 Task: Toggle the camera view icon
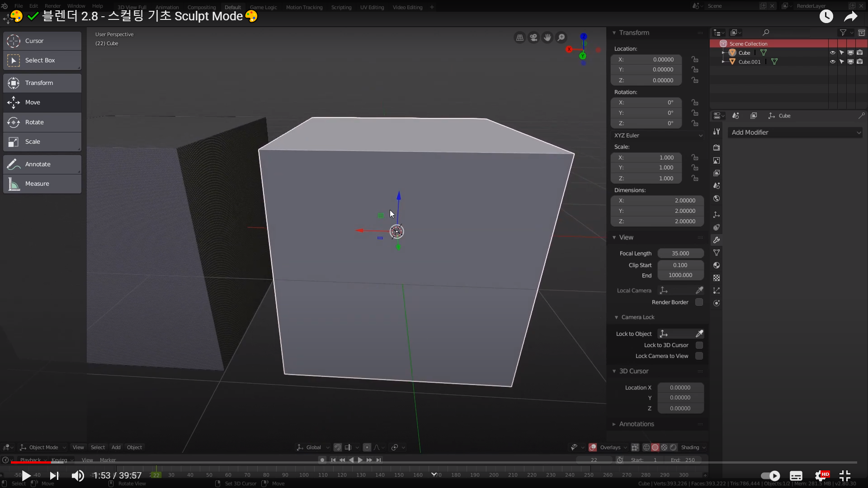pos(534,38)
